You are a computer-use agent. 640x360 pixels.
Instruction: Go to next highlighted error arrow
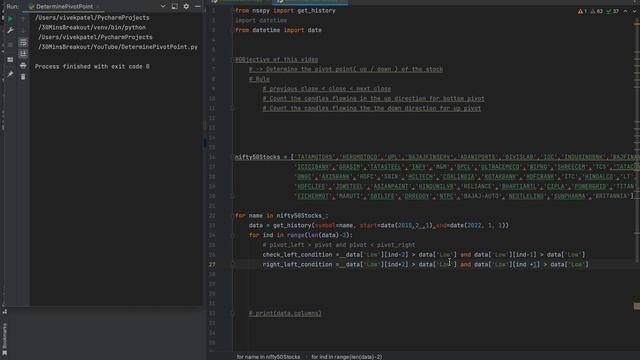coord(634,11)
